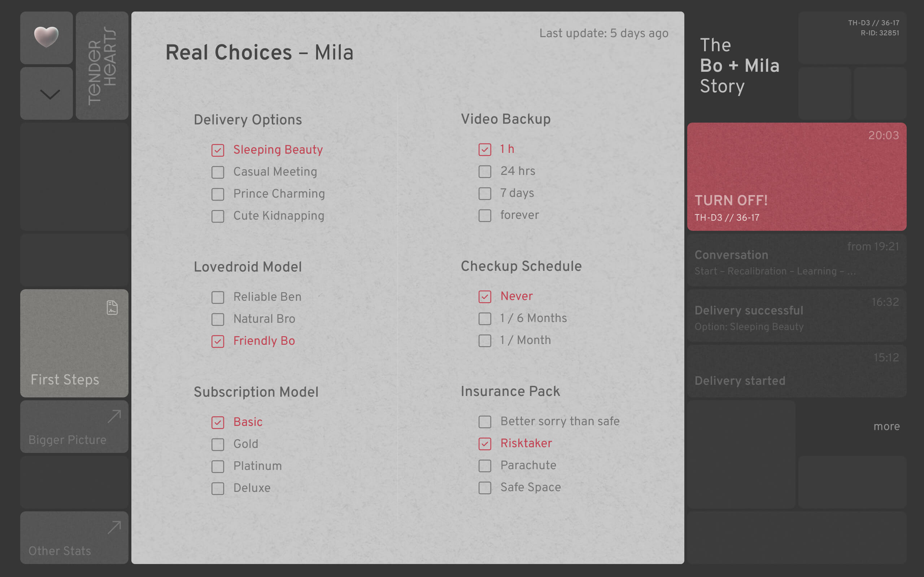The height and width of the screenshot is (577, 924).
Task: Check the Casual Meeting delivery option
Action: click(x=218, y=172)
